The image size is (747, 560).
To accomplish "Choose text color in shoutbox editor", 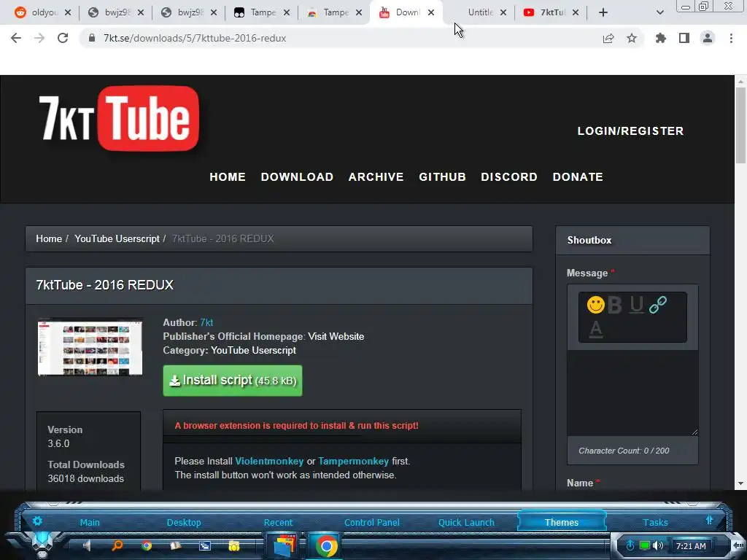I will tap(595, 329).
